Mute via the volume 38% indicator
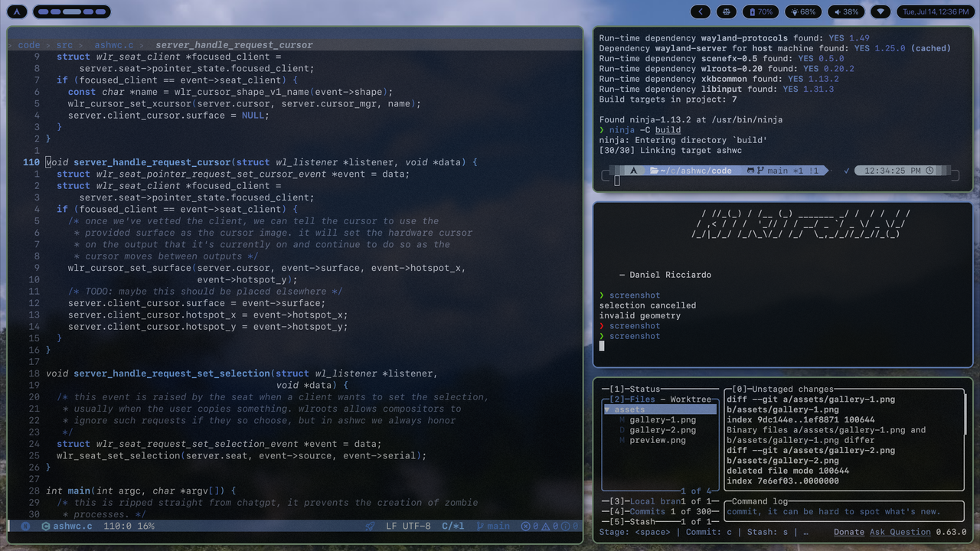980x551 pixels. 847,11
